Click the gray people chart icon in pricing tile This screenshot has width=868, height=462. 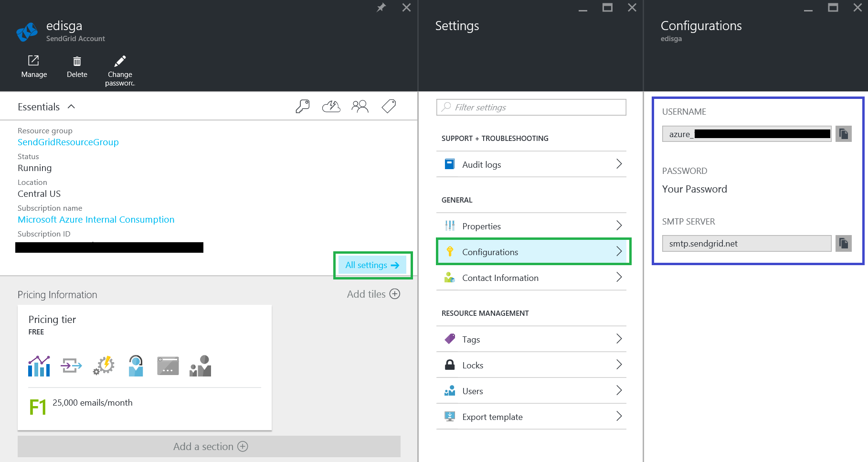point(200,366)
